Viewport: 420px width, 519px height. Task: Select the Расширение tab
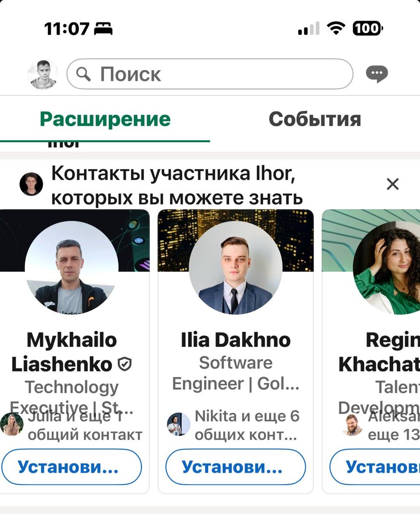click(x=105, y=119)
